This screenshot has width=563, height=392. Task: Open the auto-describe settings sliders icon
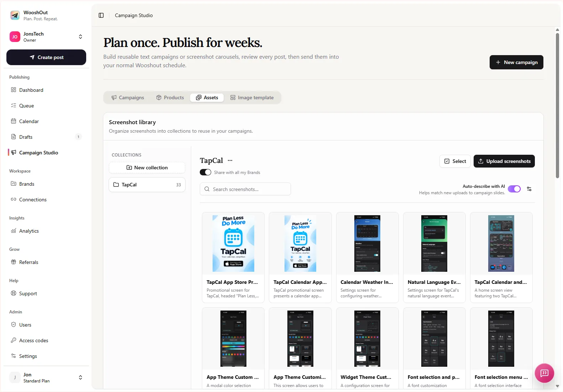pos(529,189)
